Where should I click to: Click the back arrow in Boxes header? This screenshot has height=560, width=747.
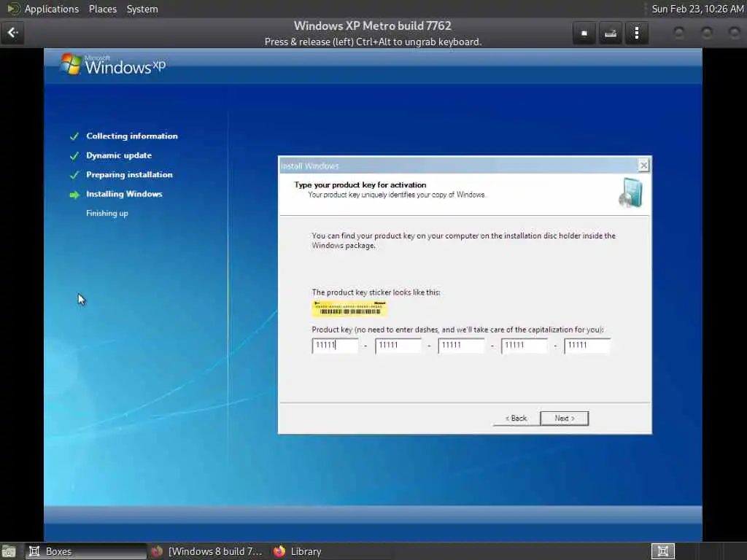(x=12, y=32)
